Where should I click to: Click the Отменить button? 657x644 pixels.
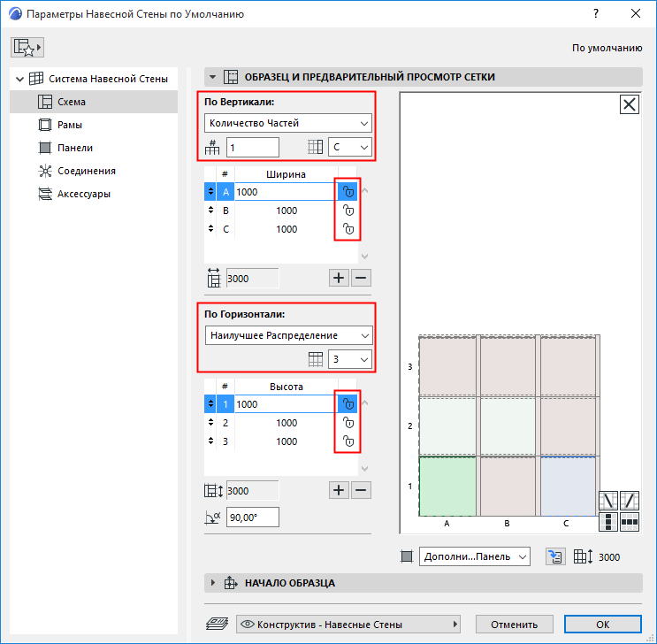tap(514, 625)
